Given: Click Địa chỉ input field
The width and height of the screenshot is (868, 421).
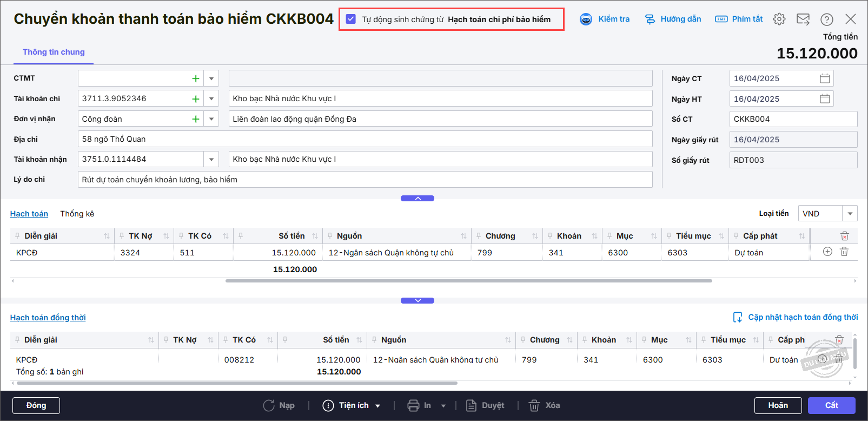Looking at the screenshot, I should tap(365, 139).
